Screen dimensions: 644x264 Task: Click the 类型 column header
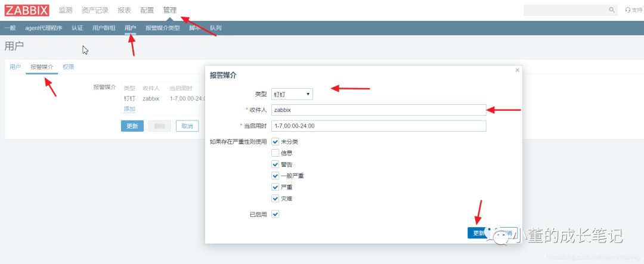(129, 88)
